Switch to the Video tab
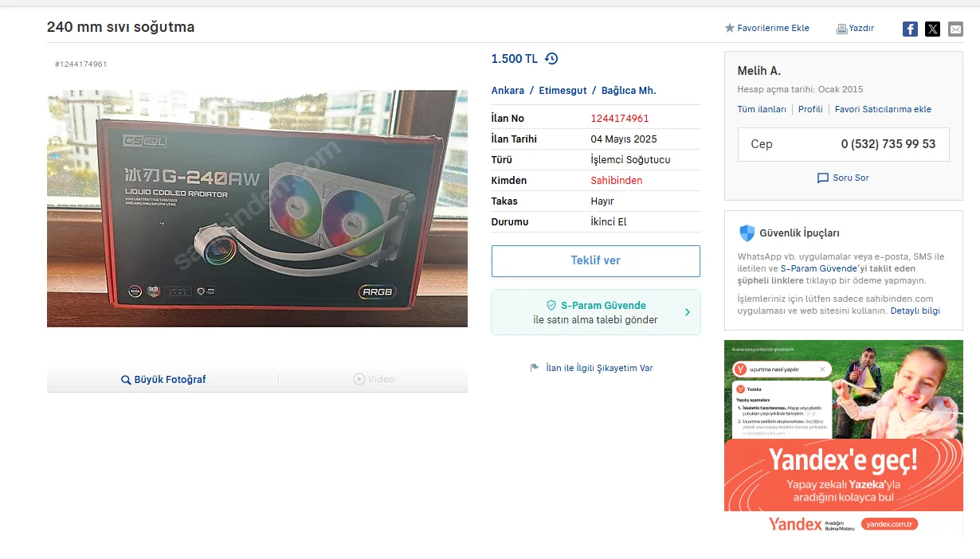 [374, 380]
